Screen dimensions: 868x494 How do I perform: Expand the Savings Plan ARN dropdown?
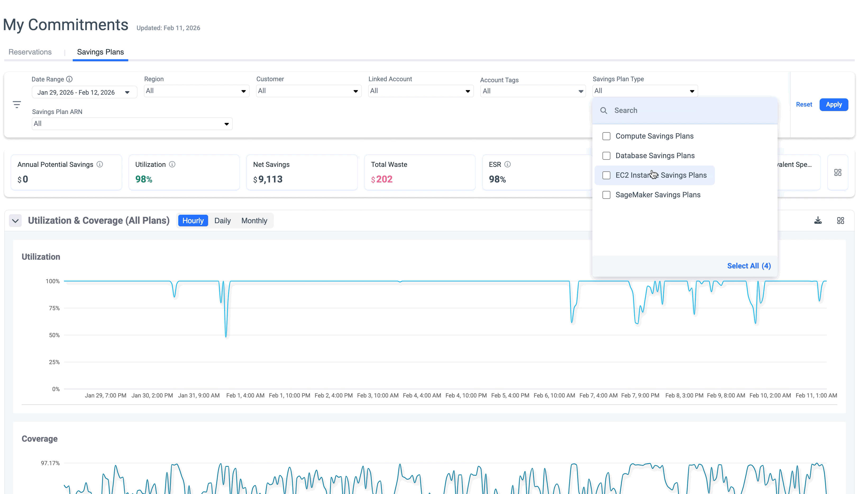tap(132, 124)
